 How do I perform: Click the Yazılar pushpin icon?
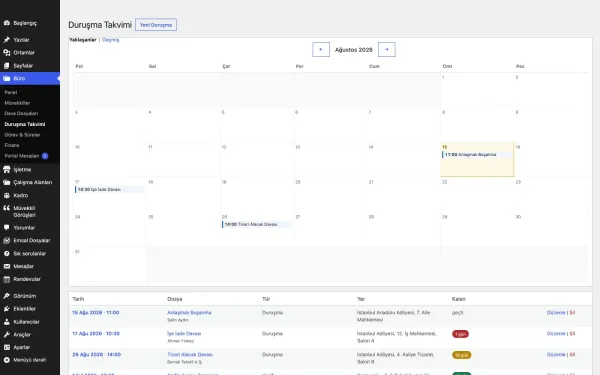pyautogui.click(x=7, y=40)
